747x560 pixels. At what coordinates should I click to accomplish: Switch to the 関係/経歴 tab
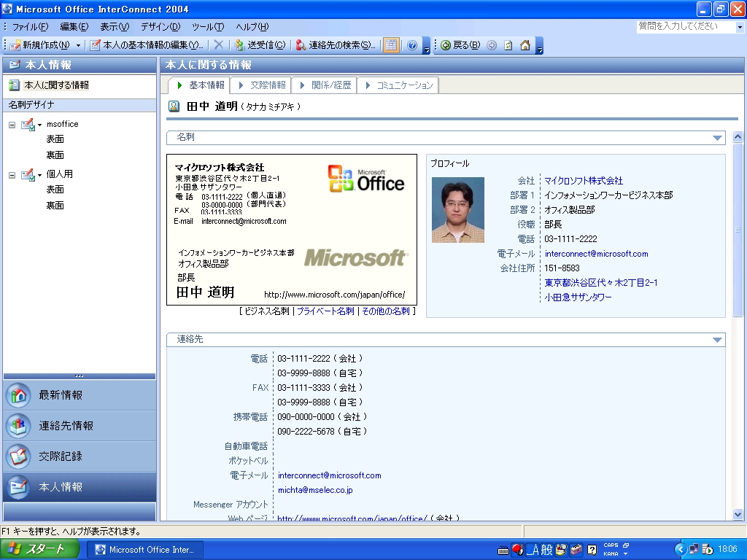[325, 85]
